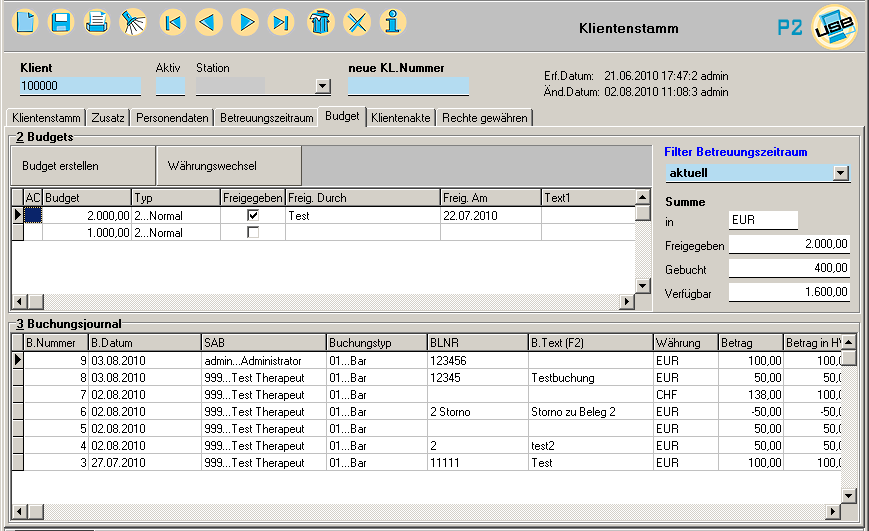
Task: Save record with the floppy disk icon
Action: [x=61, y=21]
